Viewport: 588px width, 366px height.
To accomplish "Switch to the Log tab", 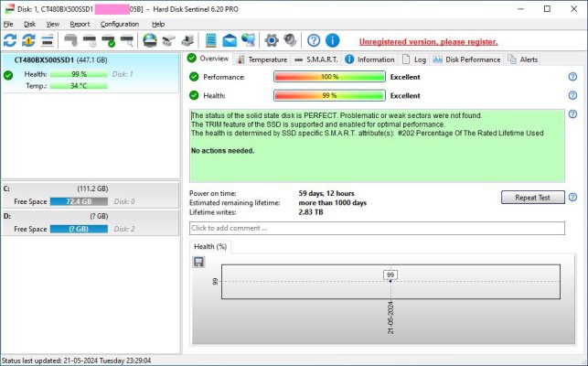I will 414,59.
